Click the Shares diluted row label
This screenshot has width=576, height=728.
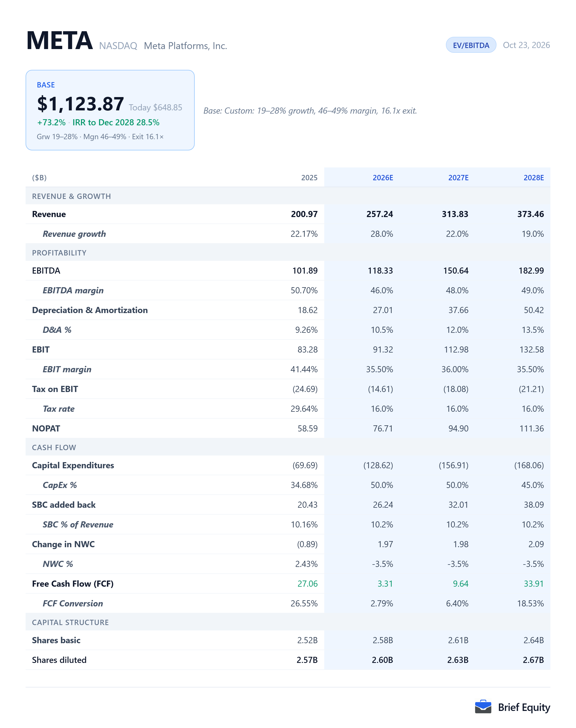(x=59, y=660)
